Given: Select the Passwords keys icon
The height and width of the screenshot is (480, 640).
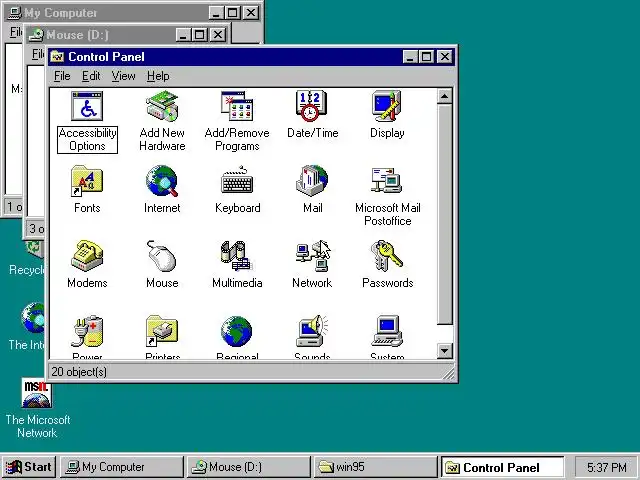Looking at the screenshot, I should (387, 256).
